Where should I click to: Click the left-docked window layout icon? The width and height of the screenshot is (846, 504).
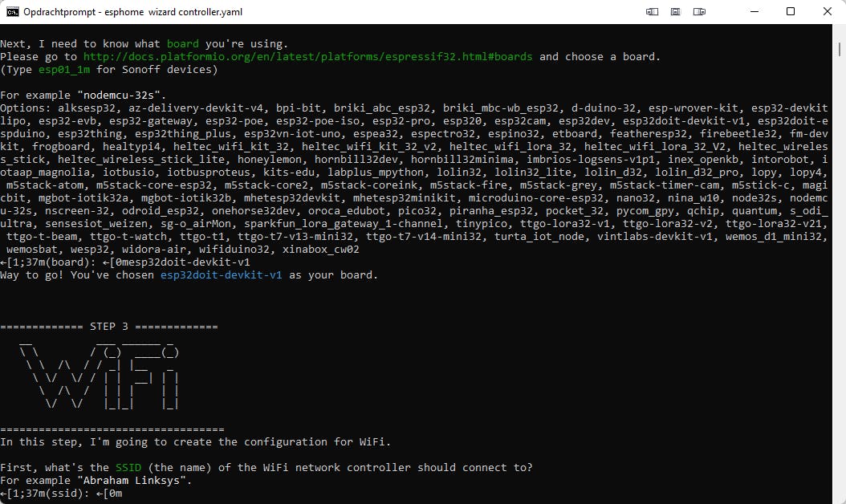click(x=652, y=11)
